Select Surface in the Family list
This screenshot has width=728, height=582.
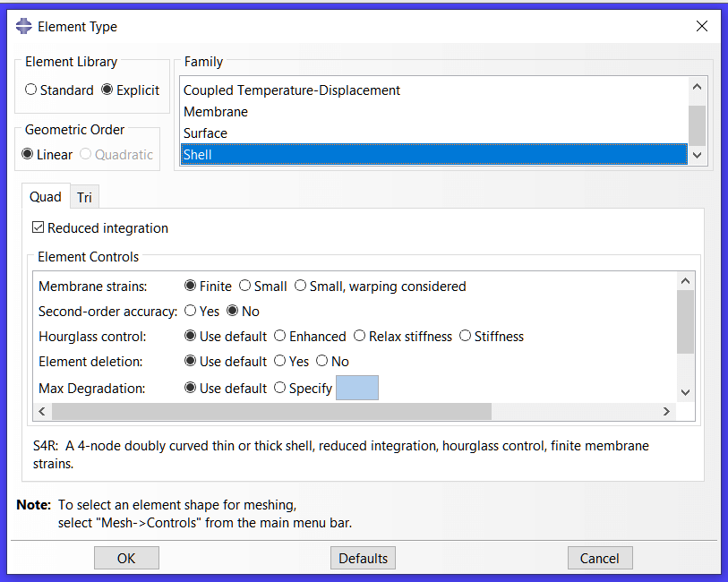(206, 133)
